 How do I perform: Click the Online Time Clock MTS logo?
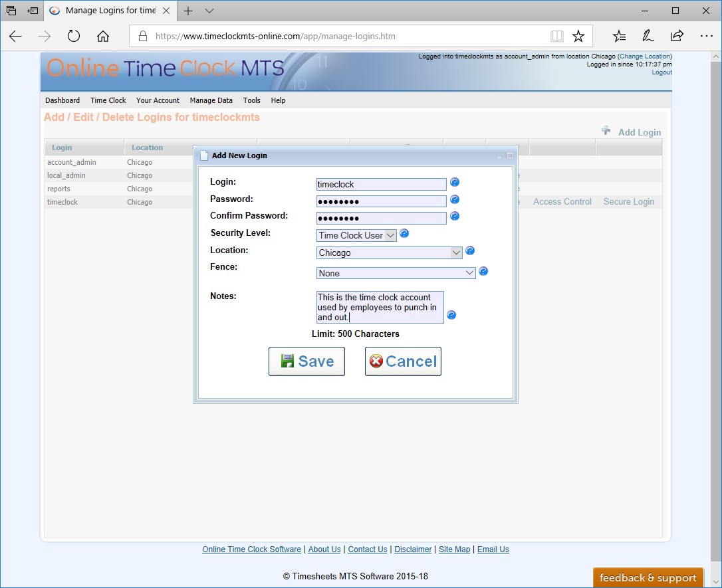pos(165,68)
